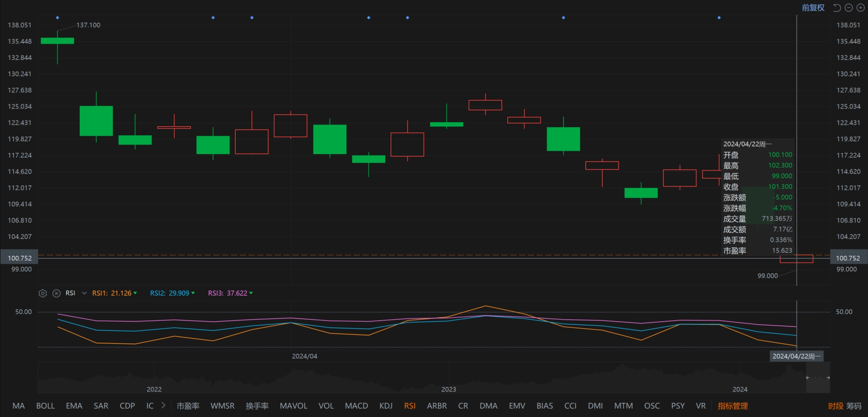The image size is (868, 417).
Task: Select the highlighted RSI indicator tab
Action: [410, 406]
